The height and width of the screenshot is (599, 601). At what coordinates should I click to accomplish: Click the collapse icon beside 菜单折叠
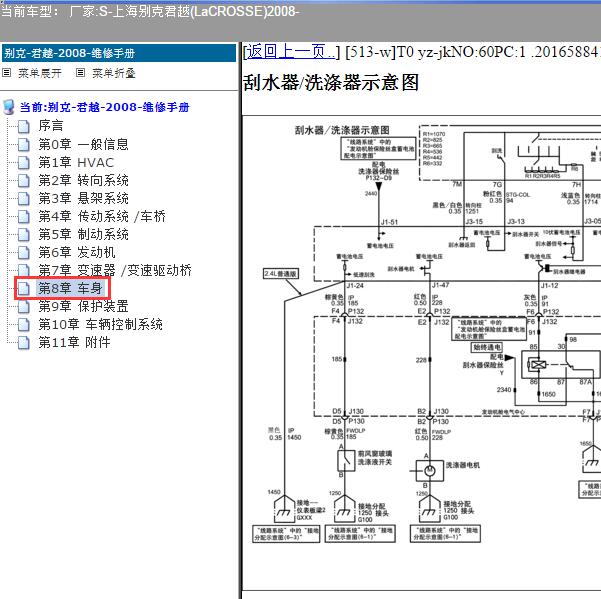point(80,72)
